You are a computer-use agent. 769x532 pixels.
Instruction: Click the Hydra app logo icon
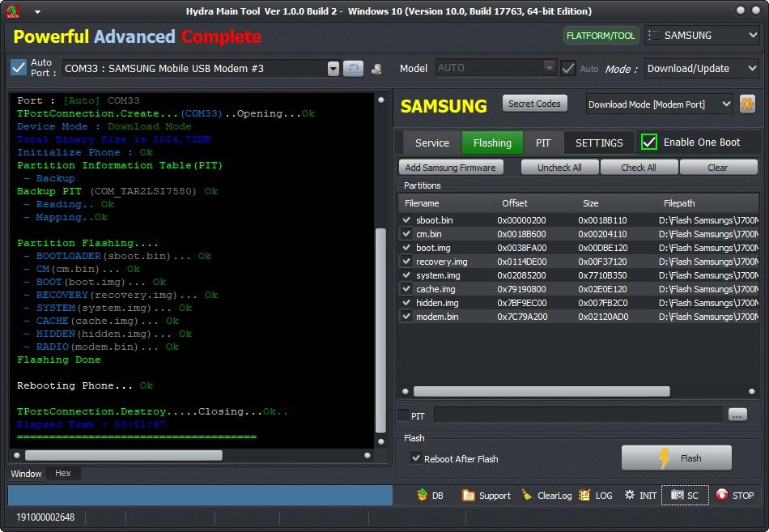[13, 11]
